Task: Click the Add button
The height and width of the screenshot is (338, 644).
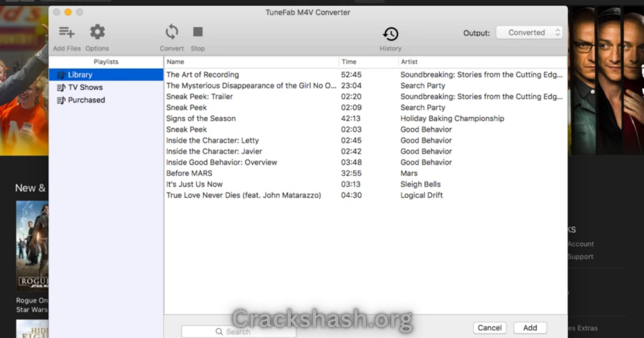Action: click(x=530, y=328)
